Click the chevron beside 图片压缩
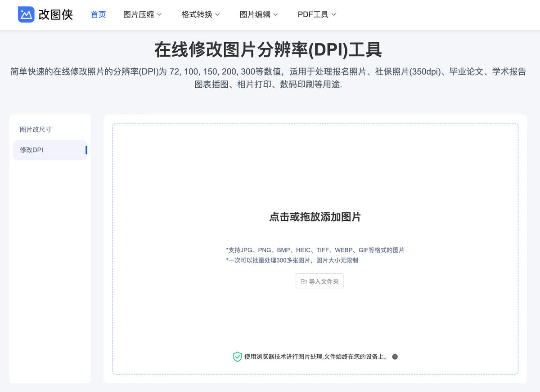Screen dimensions: 540x392 [159, 14]
